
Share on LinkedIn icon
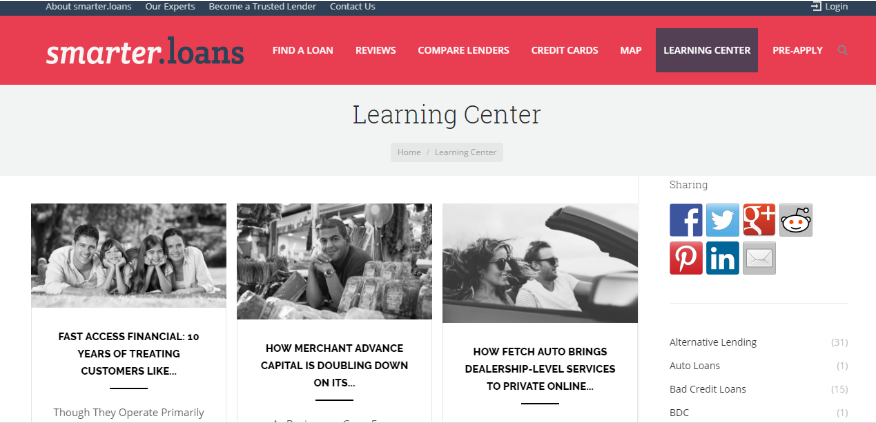tap(722, 258)
